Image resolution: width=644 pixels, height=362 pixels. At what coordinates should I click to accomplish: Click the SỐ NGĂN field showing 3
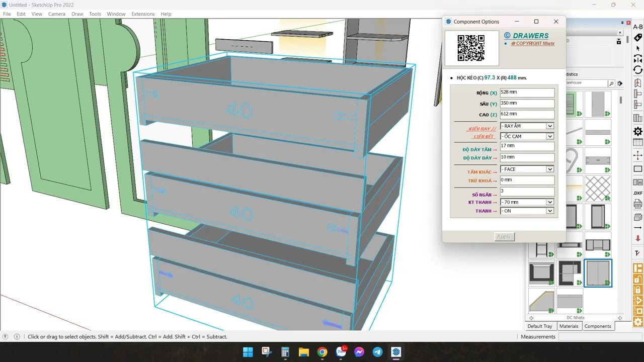point(527,192)
